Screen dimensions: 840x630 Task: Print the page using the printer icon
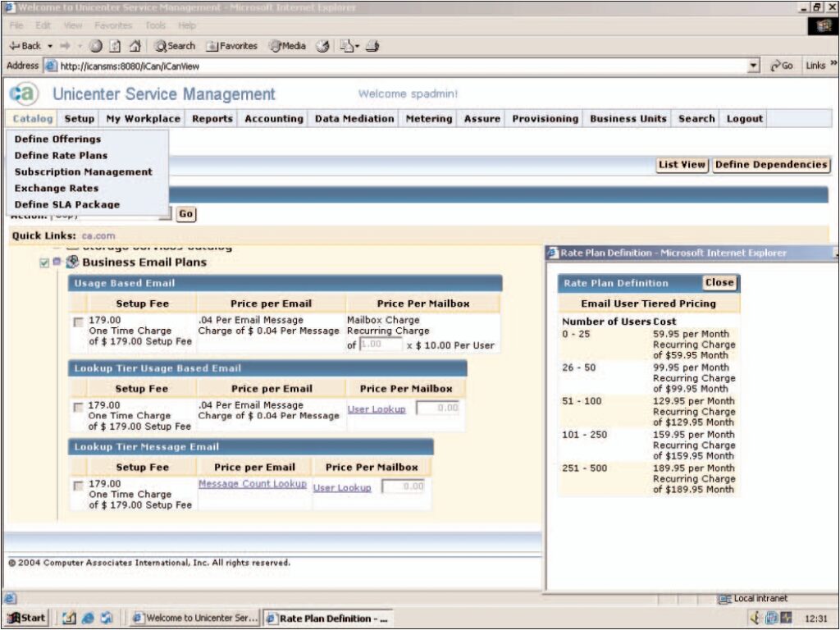(372, 46)
